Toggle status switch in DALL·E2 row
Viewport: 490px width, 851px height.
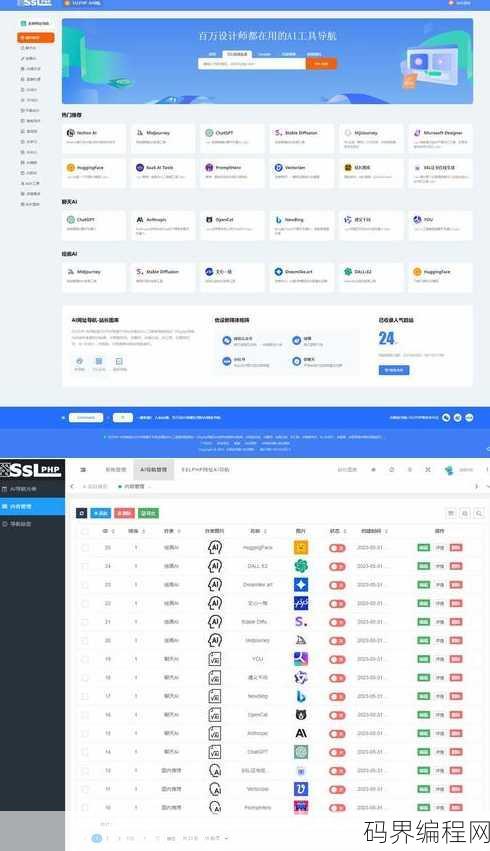pyautogui.click(x=337, y=566)
